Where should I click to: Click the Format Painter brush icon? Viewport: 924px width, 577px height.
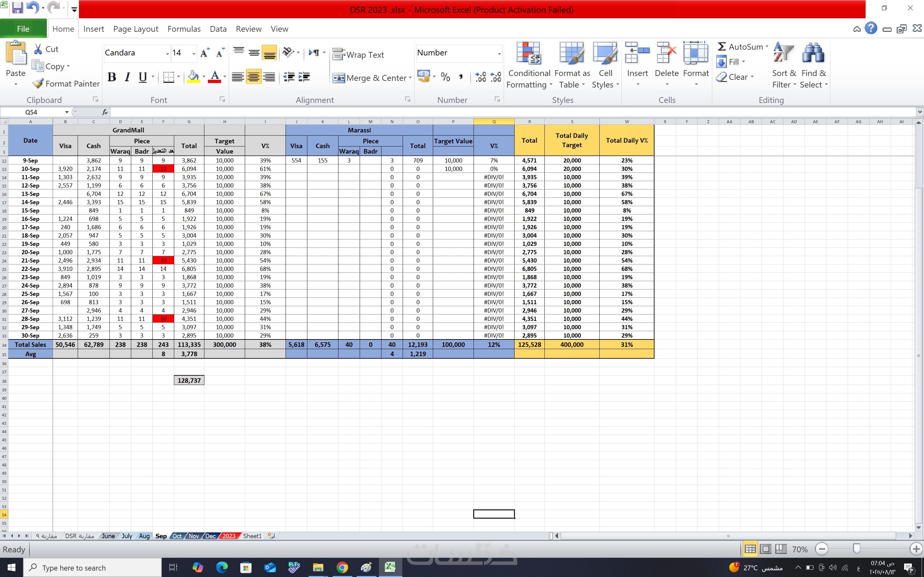38,84
